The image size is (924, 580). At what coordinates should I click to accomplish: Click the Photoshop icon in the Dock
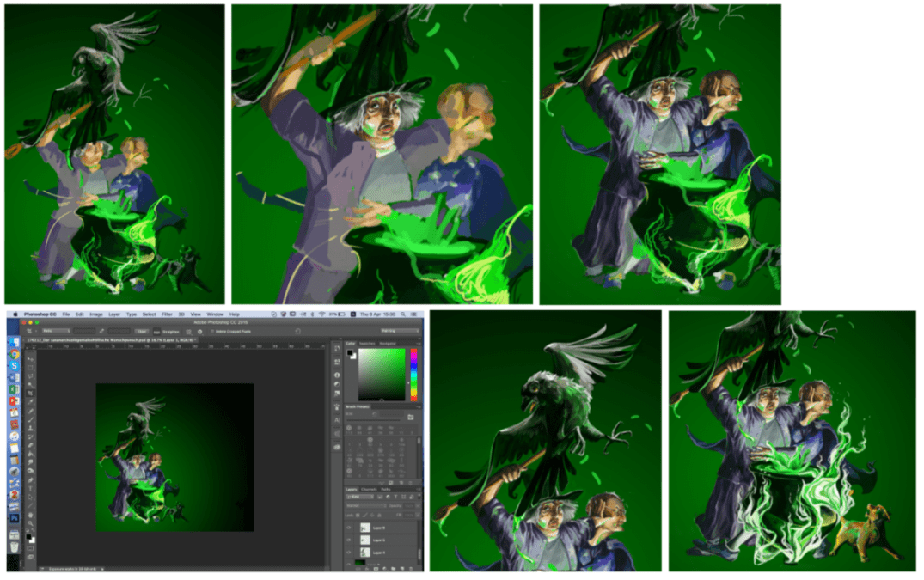tap(15, 519)
